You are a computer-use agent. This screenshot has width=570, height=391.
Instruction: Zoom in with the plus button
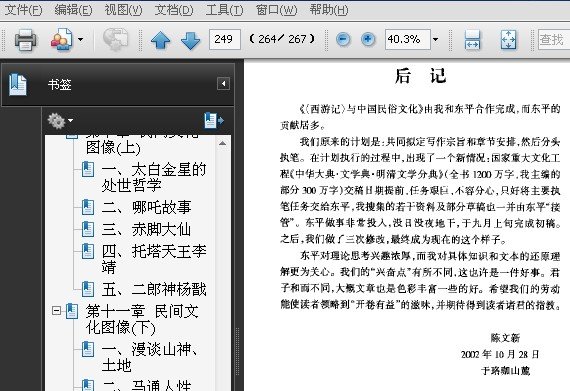click(368, 39)
